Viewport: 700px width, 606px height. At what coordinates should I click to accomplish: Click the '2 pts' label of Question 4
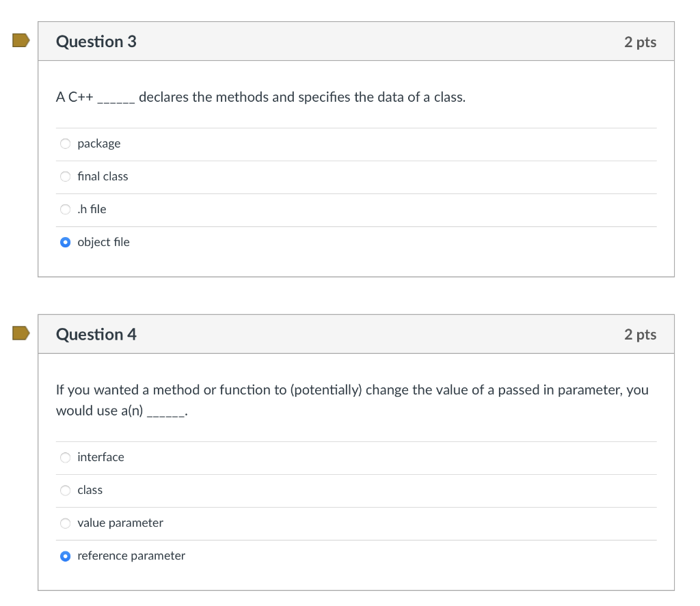point(640,335)
